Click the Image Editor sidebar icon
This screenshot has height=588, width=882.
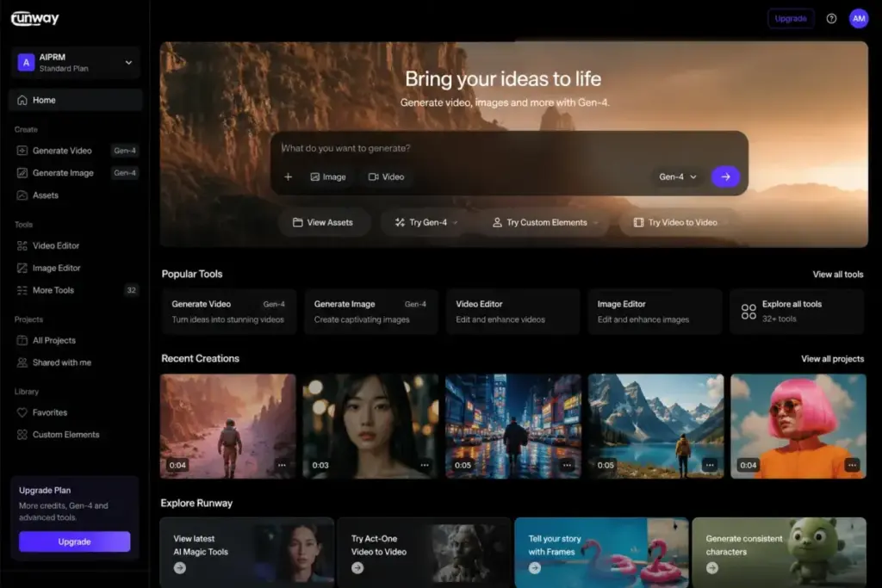pyautogui.click(x=22, y=268)
